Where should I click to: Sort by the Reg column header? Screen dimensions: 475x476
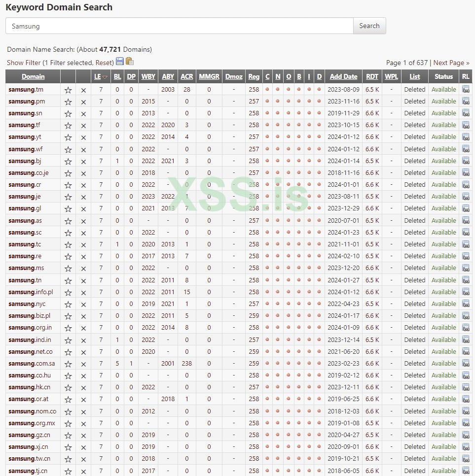(254, 76)
